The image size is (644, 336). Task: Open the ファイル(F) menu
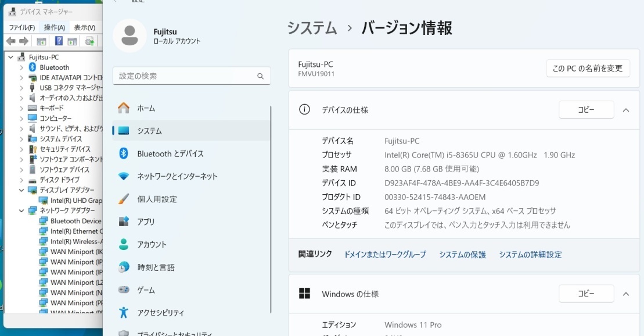(x=22, y=27)
